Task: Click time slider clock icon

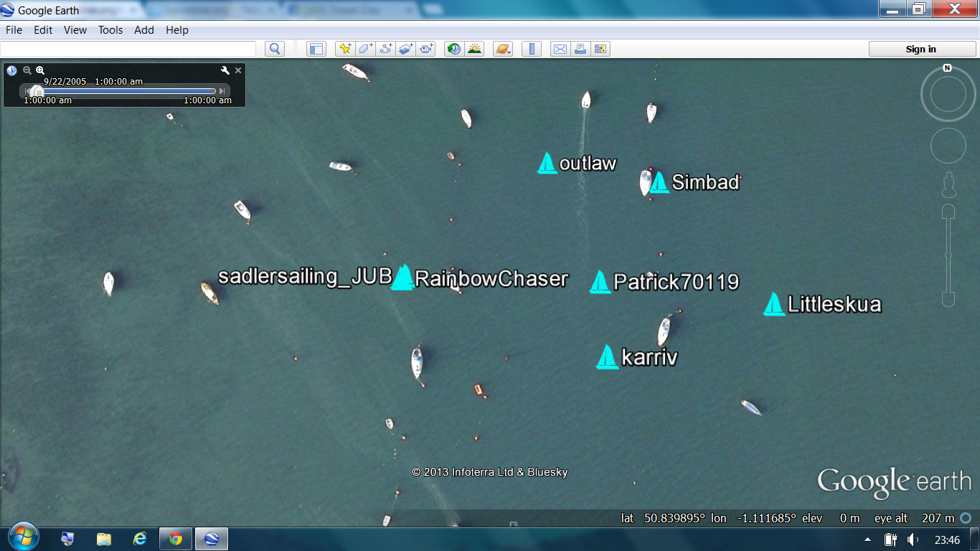Action: coord(12,70)
